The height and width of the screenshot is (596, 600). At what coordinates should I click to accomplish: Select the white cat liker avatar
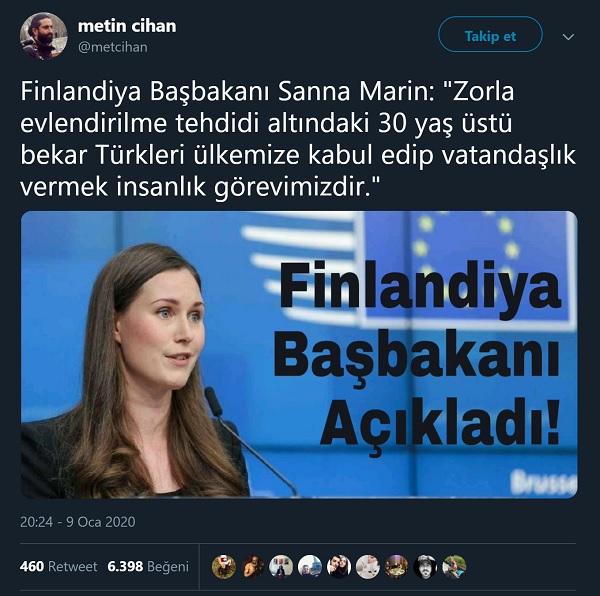click(x=368, y=567)
